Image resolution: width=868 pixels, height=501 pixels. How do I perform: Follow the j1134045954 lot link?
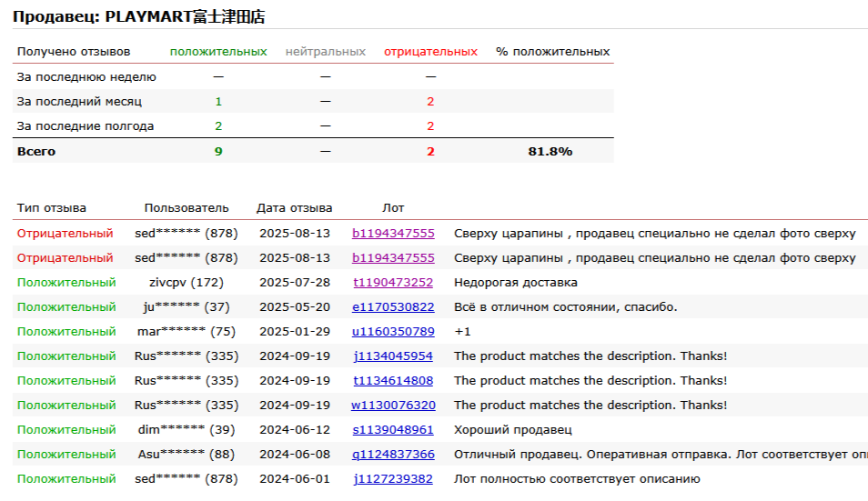(x=393, y=356)
